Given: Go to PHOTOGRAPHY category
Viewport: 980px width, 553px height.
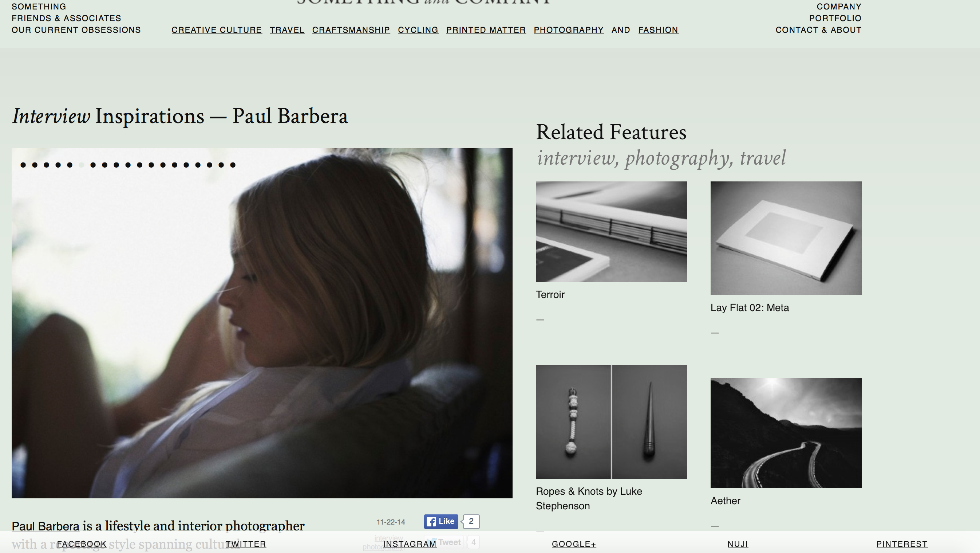Looking at the screenshot, I should 568,30.
